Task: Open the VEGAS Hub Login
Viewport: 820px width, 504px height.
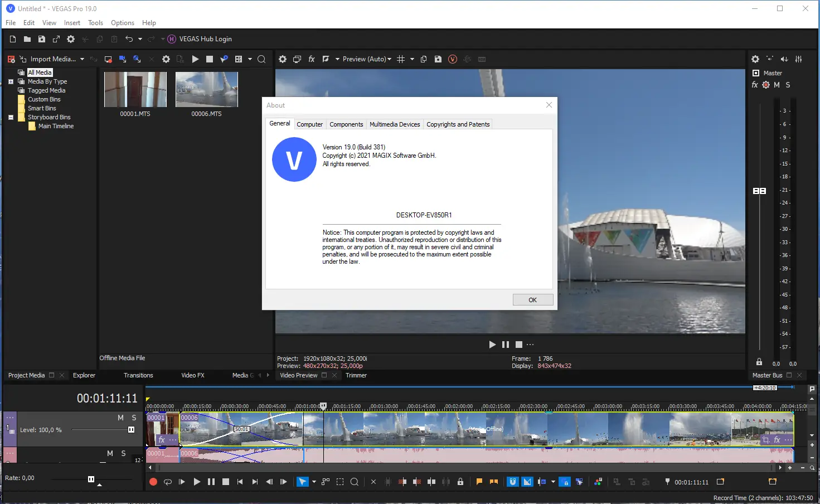Action: (x=200, y=39)
